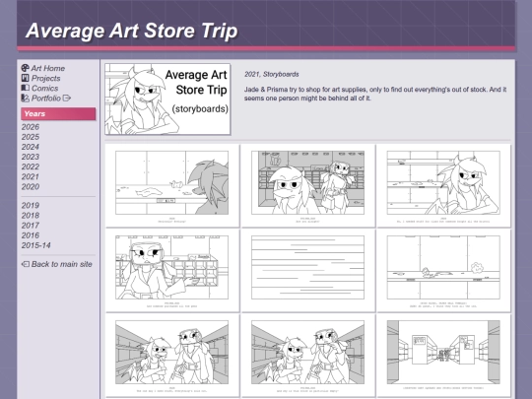Browse art from year 2019
This screenshot has height=399, width=532.
(31, 205)
